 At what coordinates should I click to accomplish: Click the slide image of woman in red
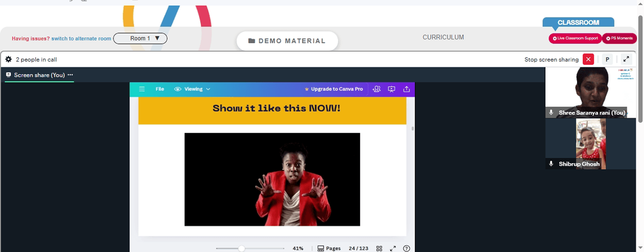pos(272,179)
